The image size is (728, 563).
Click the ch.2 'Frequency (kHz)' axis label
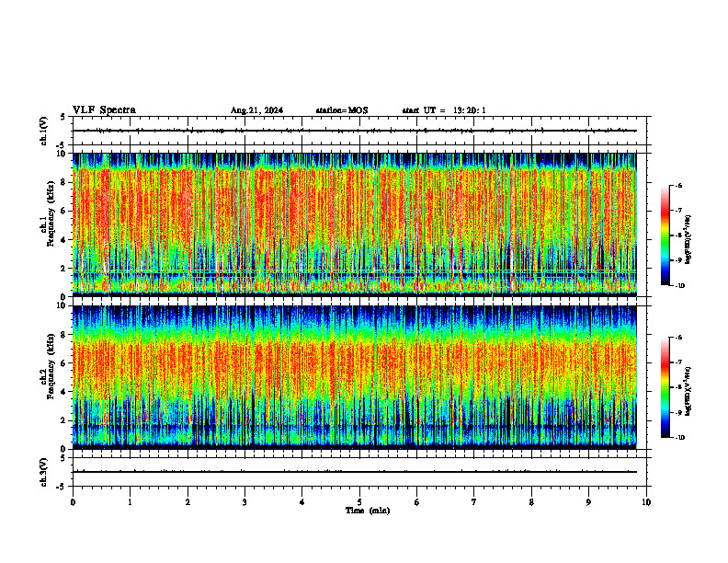point(51,366)
